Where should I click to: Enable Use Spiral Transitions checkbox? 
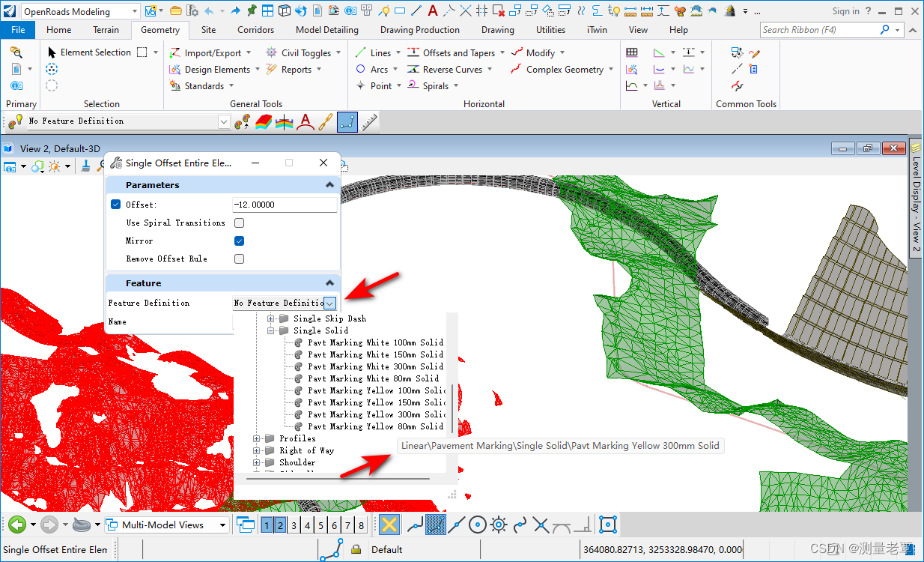click(240, 223)
